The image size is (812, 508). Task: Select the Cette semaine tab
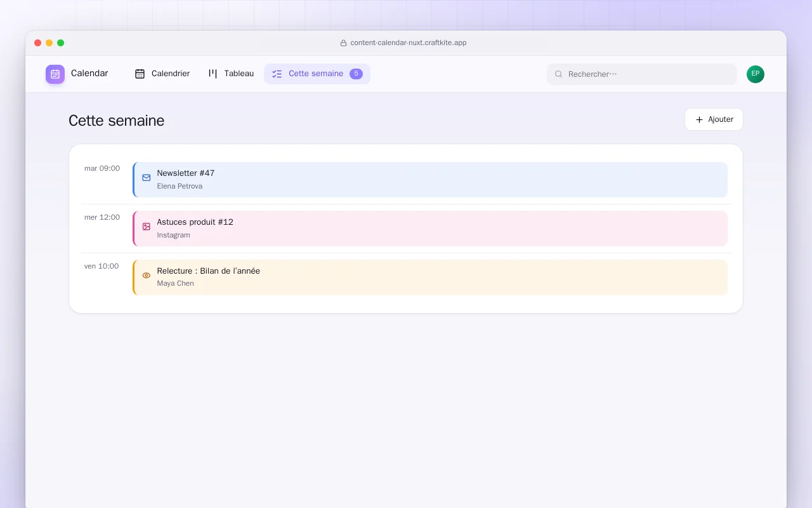[317, 74]
